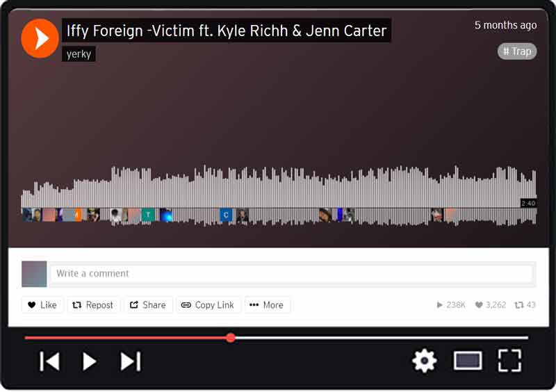Click the red progress bar handle
556x392 pixels.
point(231,338)
